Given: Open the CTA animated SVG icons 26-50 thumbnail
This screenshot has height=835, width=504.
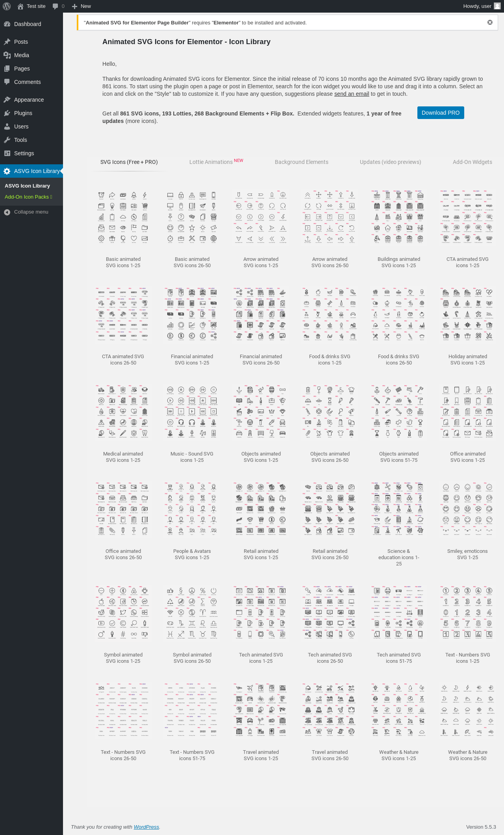Looking at the screenshot, I should [x=123, y=314].
